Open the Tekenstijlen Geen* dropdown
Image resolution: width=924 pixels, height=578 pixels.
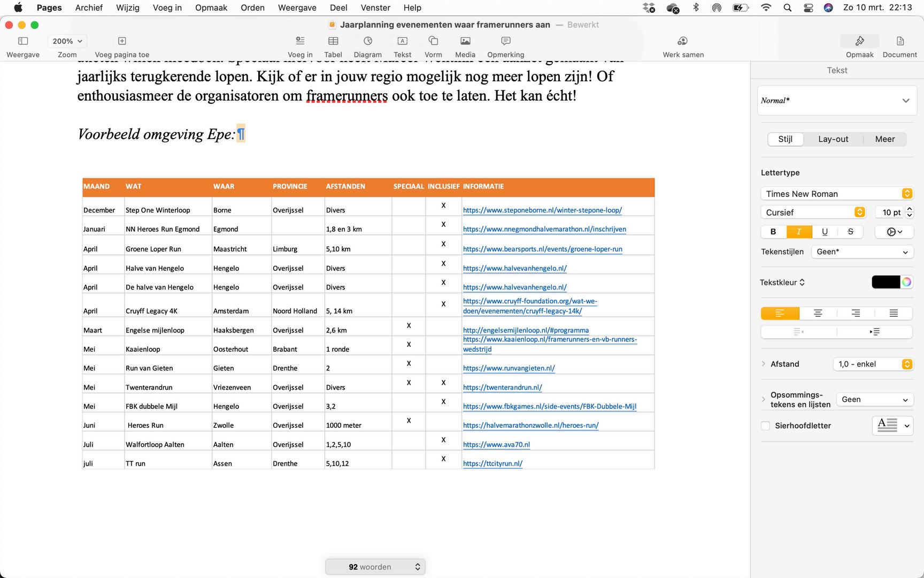[862, 252]
